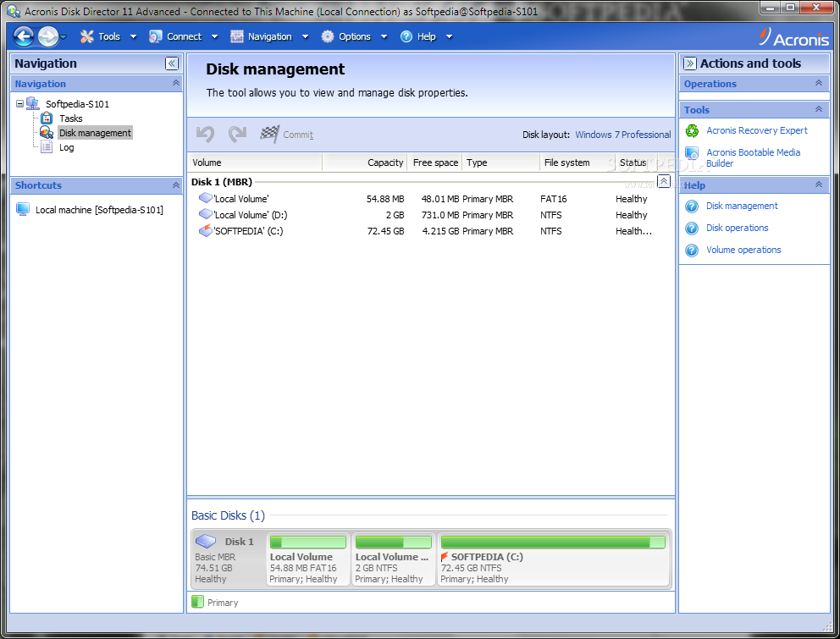840x639 pixels.
Task: Open Tasks in navigation tree
Action: click(71, 118)
